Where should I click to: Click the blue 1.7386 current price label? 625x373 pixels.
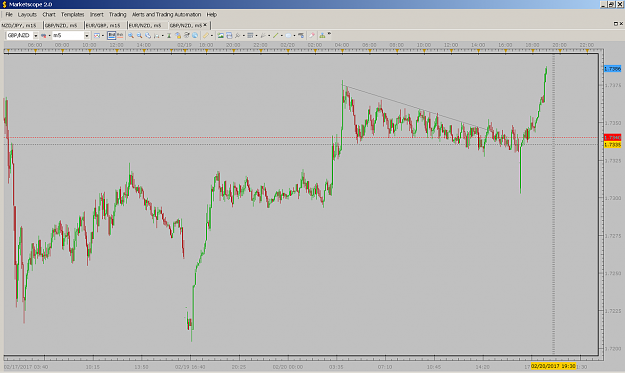(x=613, y=69)
